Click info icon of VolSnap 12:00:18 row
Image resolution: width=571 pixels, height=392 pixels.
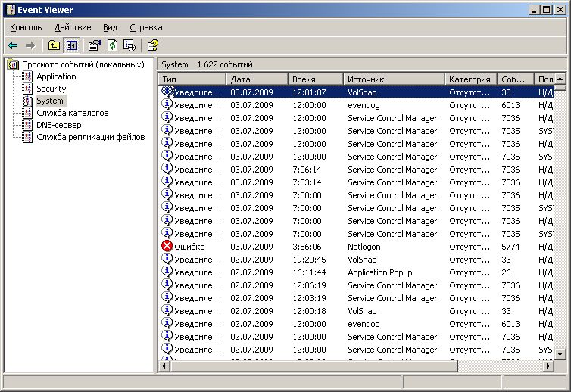pos(167,310)
